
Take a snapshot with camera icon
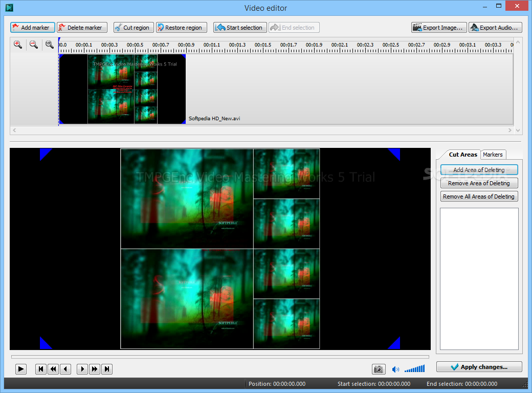click(379, 369)
